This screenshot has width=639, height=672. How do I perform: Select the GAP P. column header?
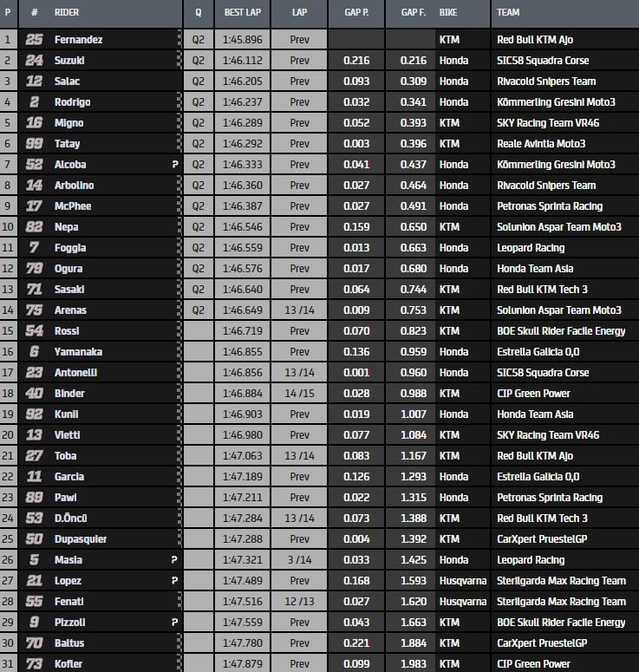pos(355,14)
